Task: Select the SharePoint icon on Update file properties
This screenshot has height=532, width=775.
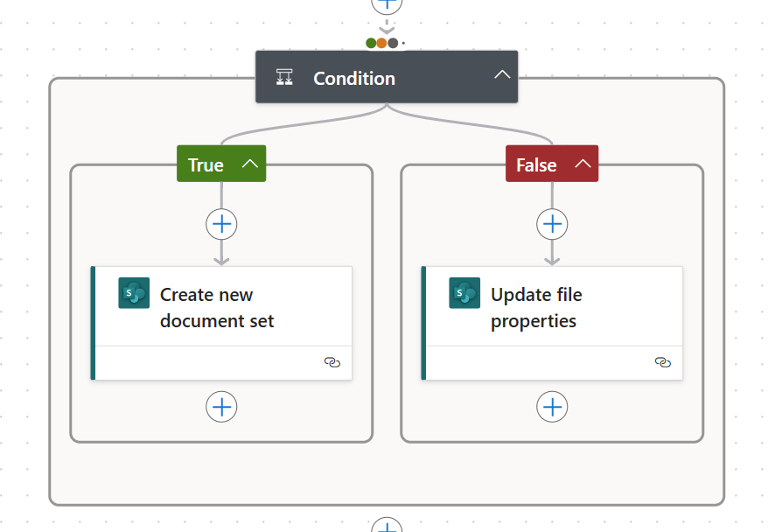Action: pos(464,293)
